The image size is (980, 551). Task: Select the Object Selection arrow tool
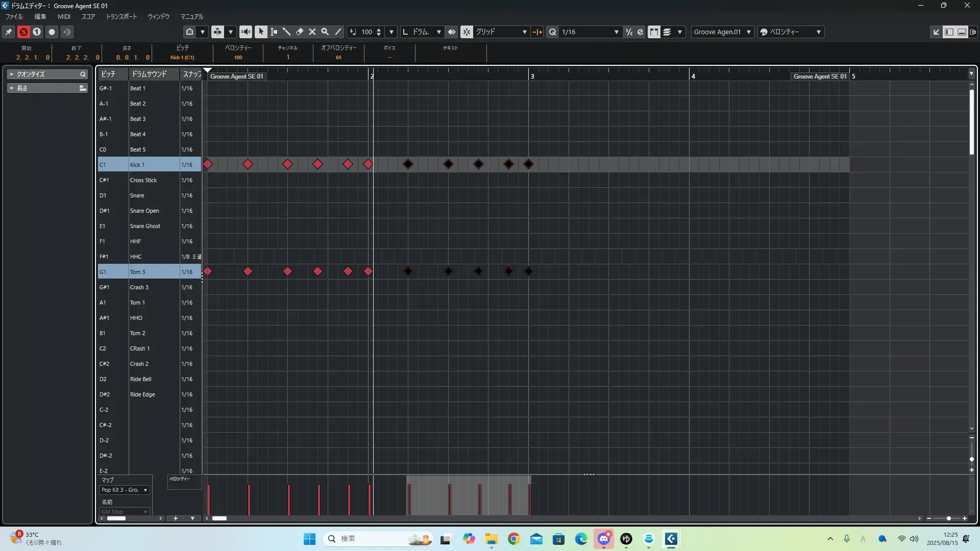pos(261,32)
